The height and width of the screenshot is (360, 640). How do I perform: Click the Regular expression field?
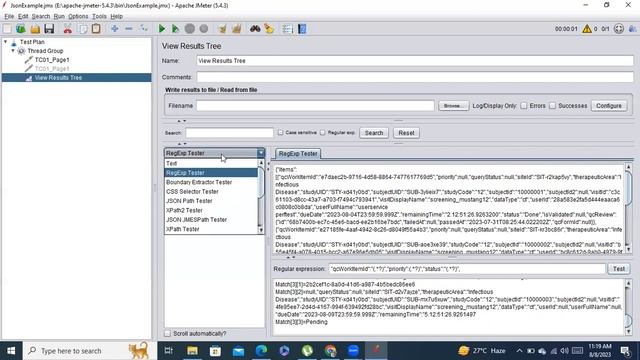467,269
